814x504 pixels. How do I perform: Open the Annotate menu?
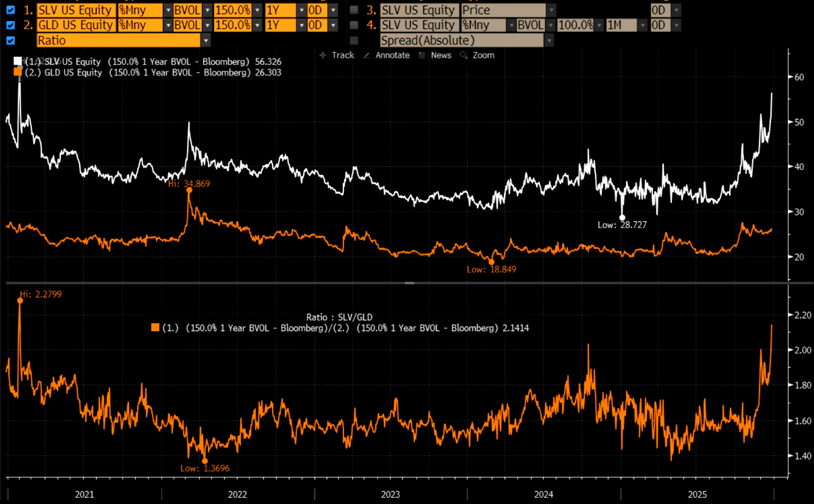392,55
